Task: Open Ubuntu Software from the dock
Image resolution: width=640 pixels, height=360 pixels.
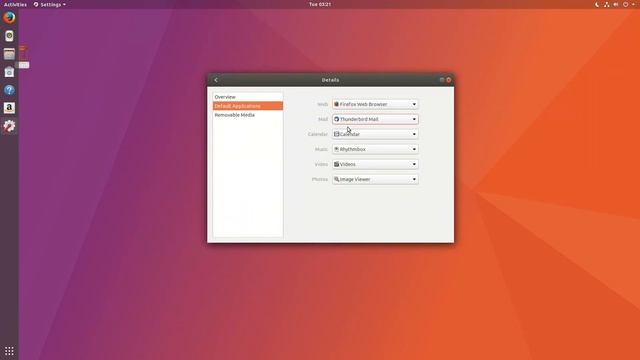Action: point(9,72)
